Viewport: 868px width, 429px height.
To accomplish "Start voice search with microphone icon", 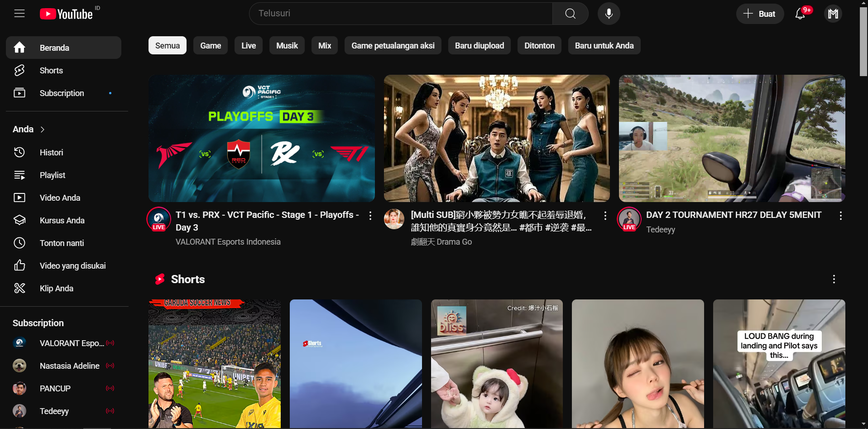I will [609, 14].
